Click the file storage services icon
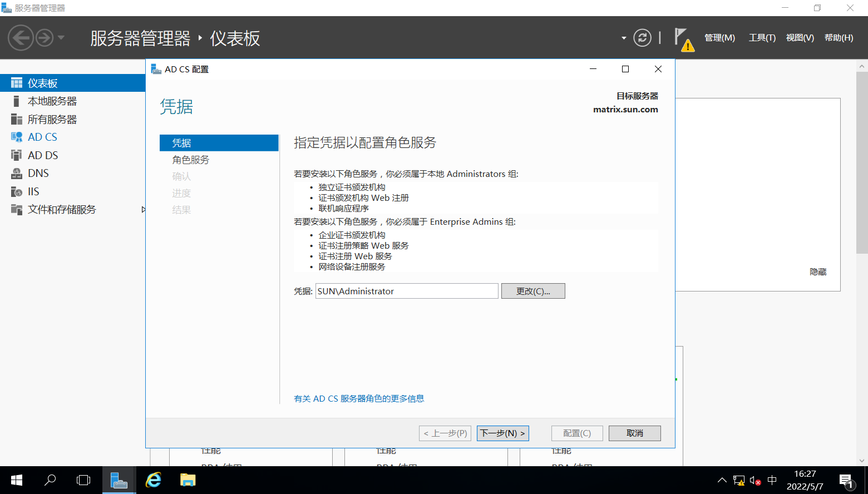Screen dimensions: 868x494 (x=17, y=209)
